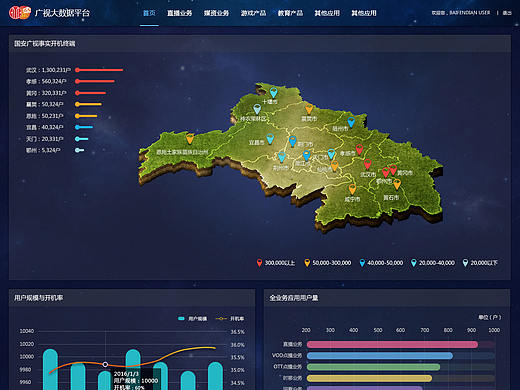This screenshot has width=520, height=390.
Task: Toggle the 用户规模 chart legend
Action: (192, 319)
